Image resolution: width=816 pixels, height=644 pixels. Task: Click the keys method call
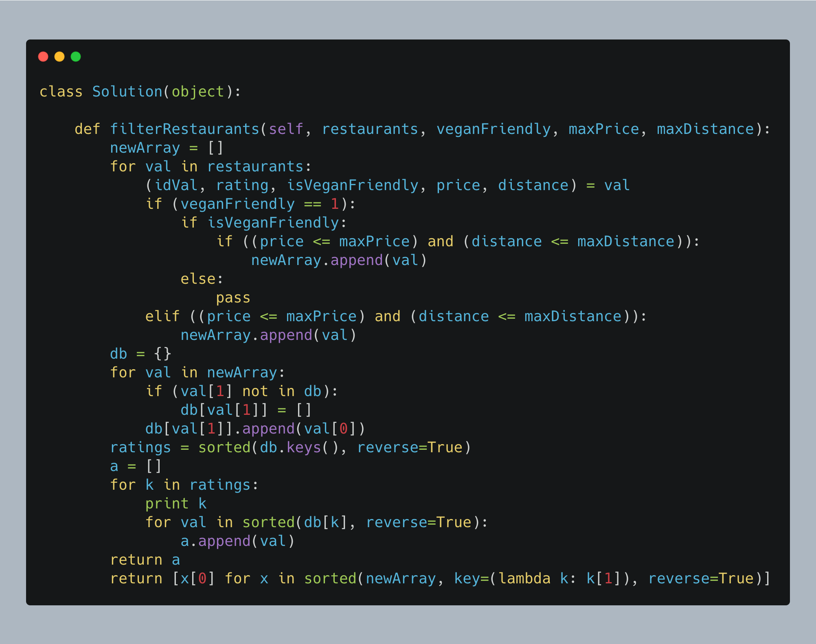(x=304, y=447)
